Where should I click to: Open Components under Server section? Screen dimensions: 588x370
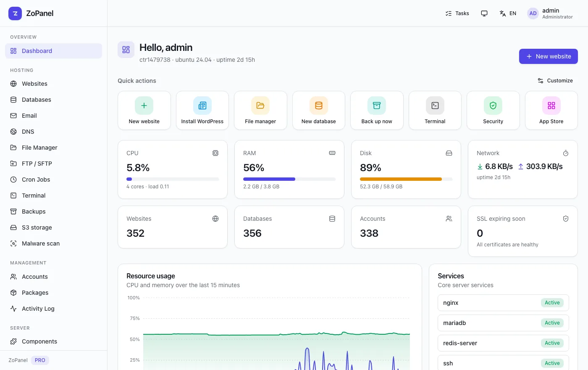(54, 341)
